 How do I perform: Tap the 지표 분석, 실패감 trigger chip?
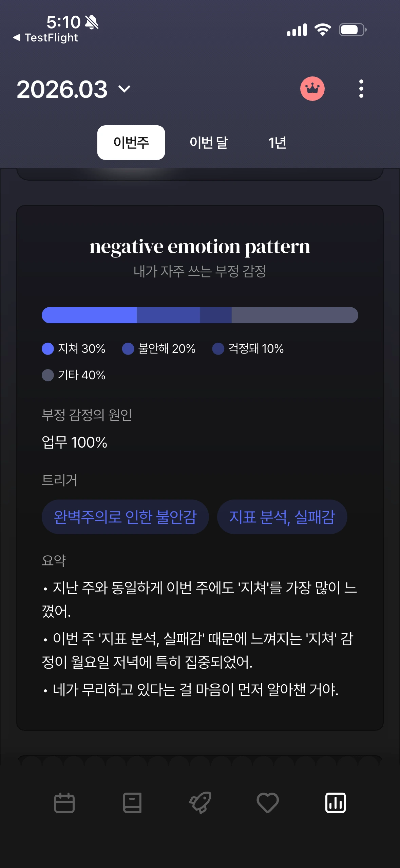point(282,517)
